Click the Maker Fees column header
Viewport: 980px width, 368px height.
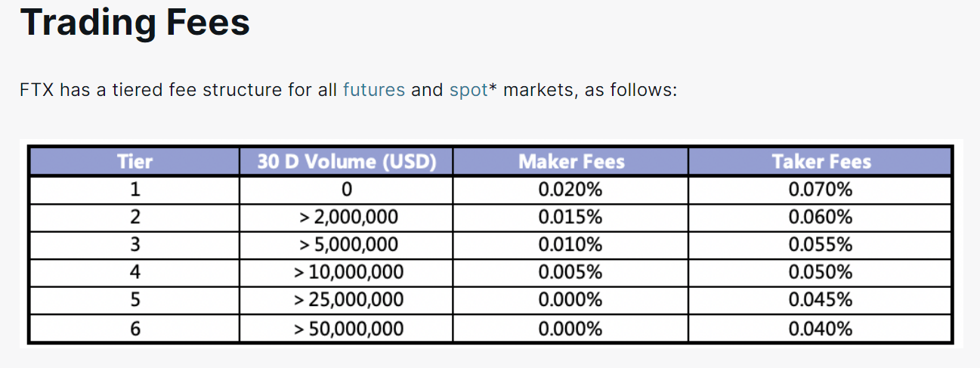point(570,162)
